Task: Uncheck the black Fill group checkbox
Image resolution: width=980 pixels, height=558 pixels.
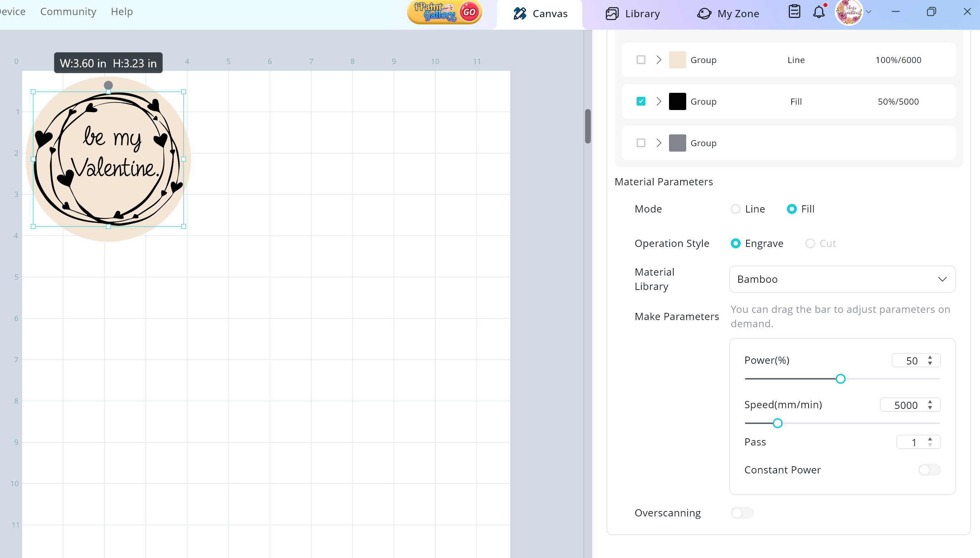Action: [x=641, y=101]
